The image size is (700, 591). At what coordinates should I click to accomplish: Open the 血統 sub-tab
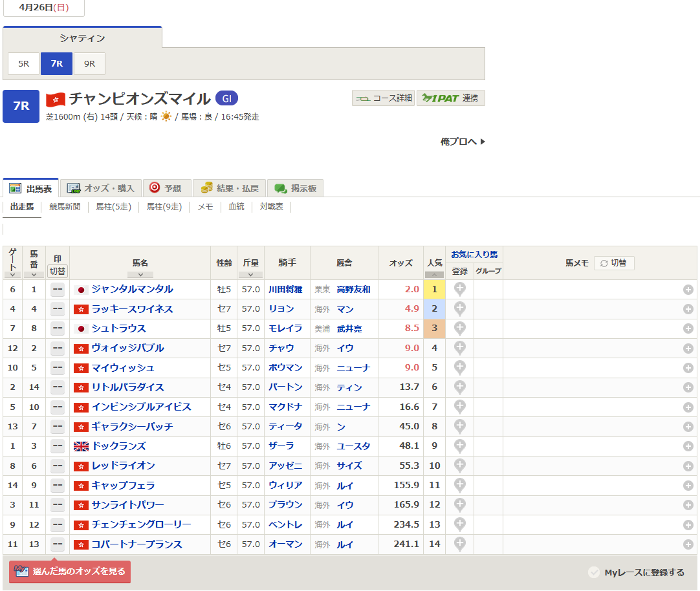click(x=236, y=207)
